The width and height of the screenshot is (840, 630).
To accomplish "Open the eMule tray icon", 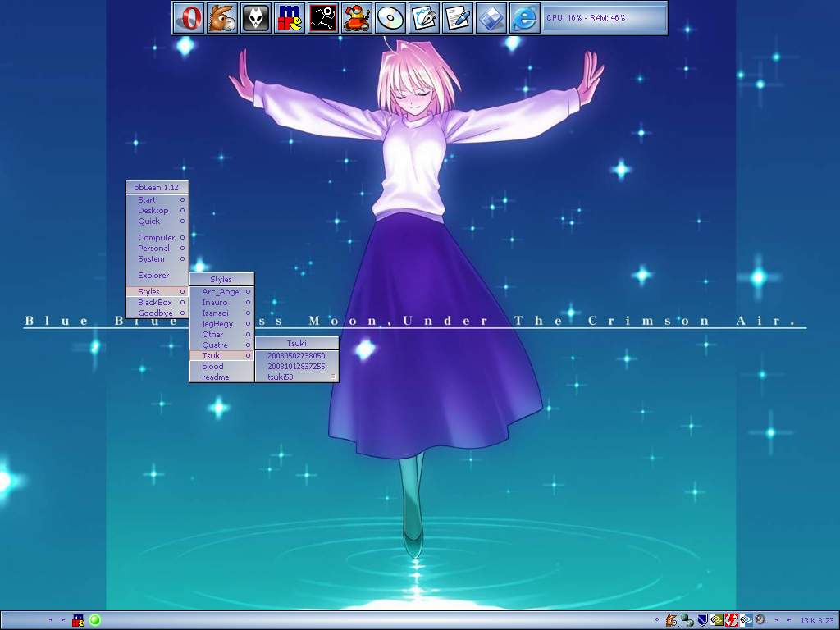I will [672, 620].
